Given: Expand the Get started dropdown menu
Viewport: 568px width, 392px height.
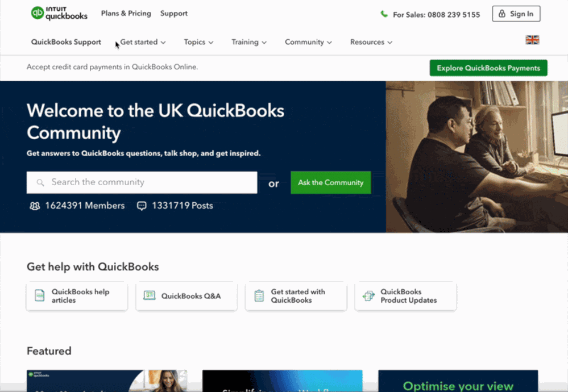Looking at the screenshot, I should [x=143, y=43].
